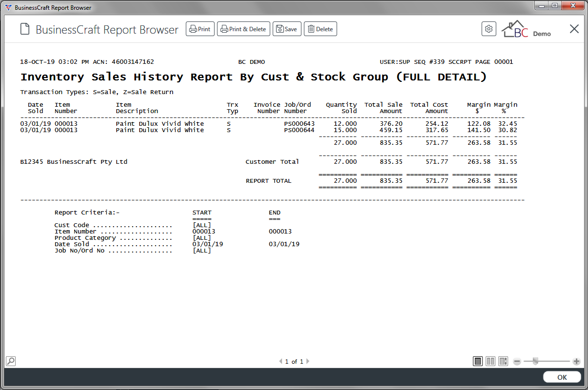Click the '1 of 1' page indicator
Viewport: 588px width, 390px height.
tap(294, 362)
